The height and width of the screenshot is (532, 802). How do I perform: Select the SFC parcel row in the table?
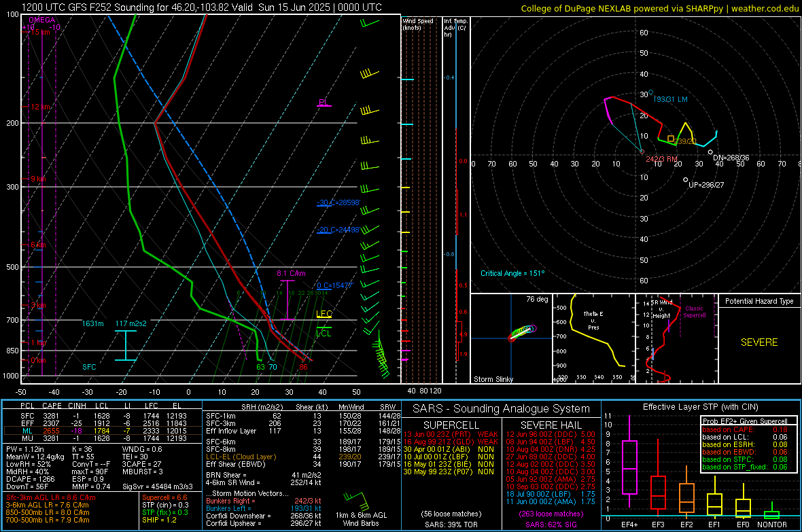pyautogui.click(x=103, y=416)
